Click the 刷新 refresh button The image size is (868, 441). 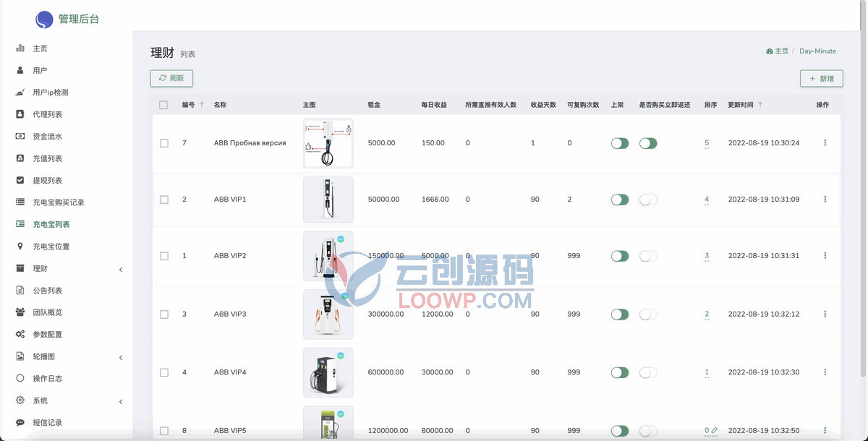[171, 78]
